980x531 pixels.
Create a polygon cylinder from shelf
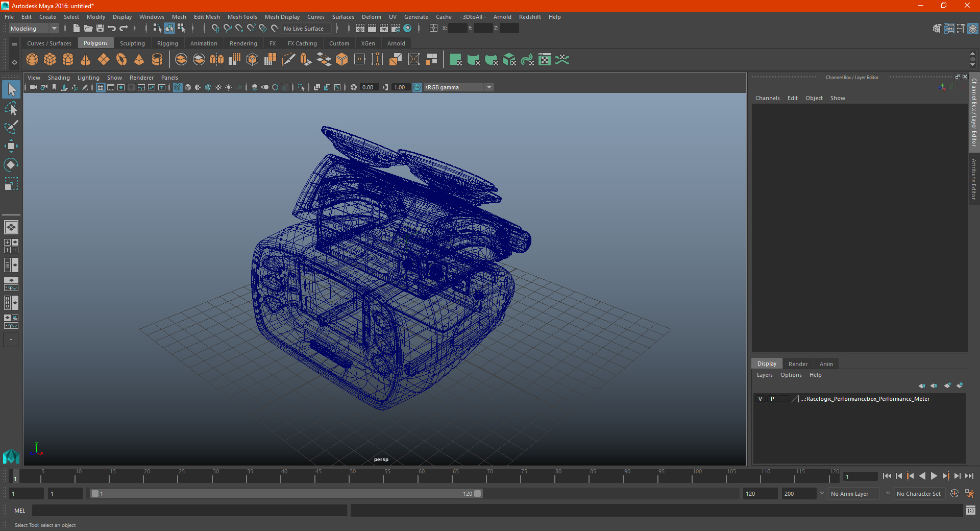tap(68, 60)
